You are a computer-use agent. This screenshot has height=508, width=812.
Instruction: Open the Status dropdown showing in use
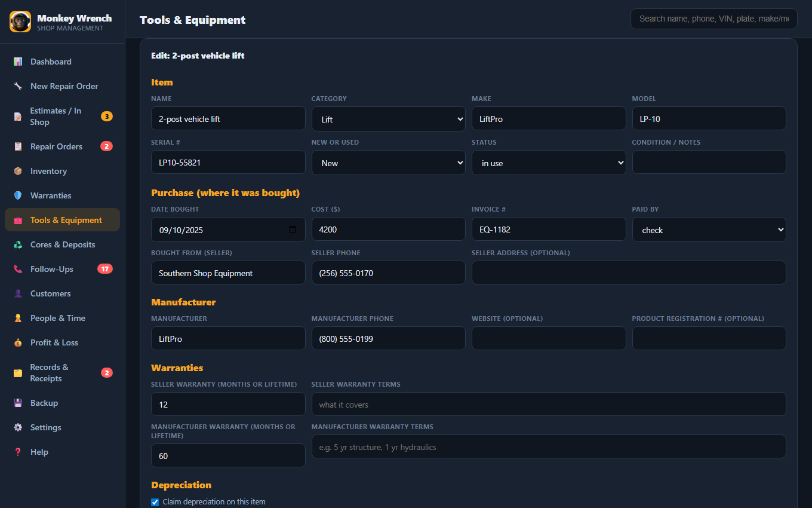tap(549, 163)
